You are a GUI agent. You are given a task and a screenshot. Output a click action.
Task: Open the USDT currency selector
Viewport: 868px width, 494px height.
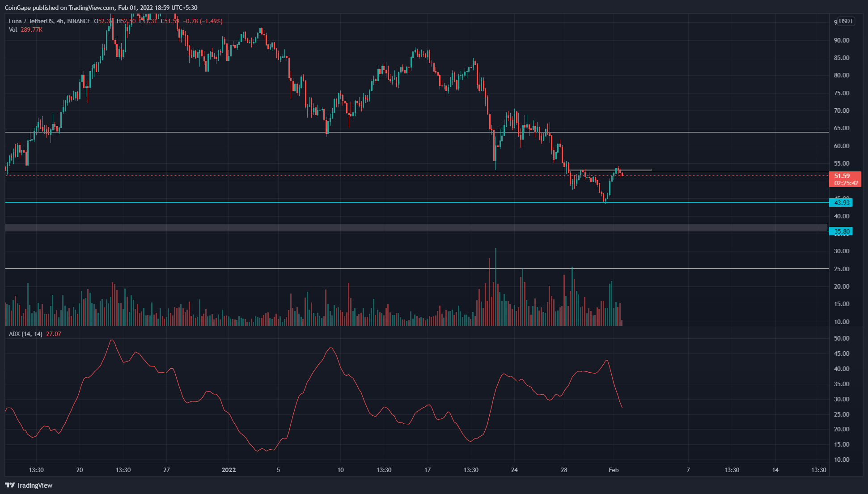click(x=845, y=21)
